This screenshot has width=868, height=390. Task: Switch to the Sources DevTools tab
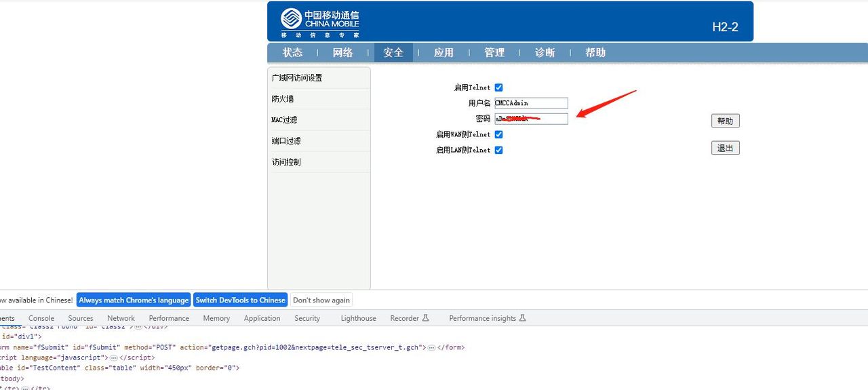(x=81, y=318)
